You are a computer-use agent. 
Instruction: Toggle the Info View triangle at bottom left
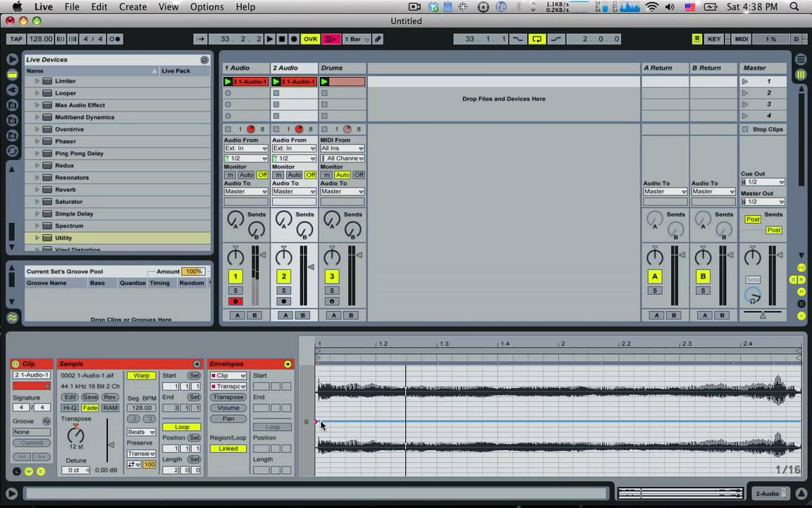[x=11, y=494]
